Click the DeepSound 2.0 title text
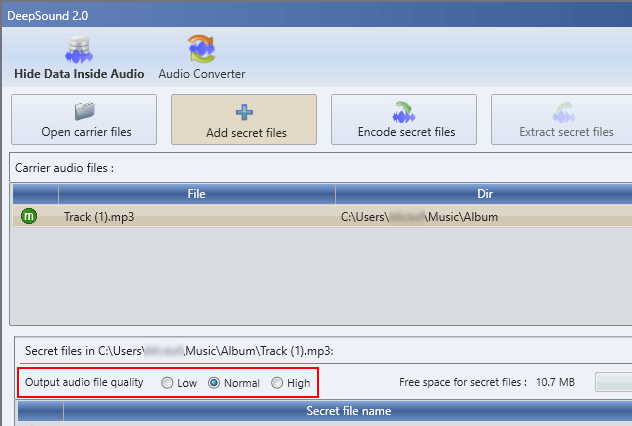The height and width of the screenshot is (426, 632). [x=48, y=16]
